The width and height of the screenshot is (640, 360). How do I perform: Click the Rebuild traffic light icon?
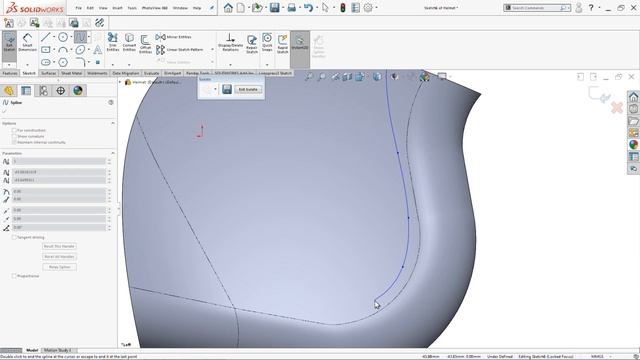(343, 8)
